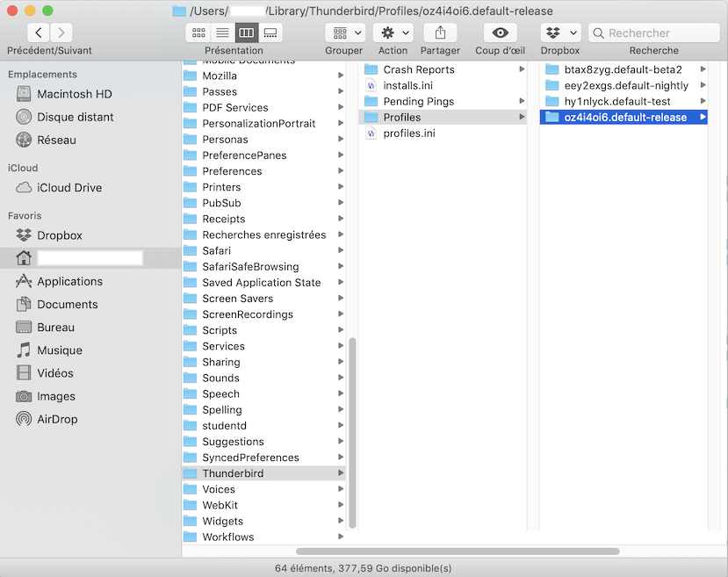Select the Recherches enregistrées folder
The height and width of the screenshot is (577, 728).
point(263,234)
